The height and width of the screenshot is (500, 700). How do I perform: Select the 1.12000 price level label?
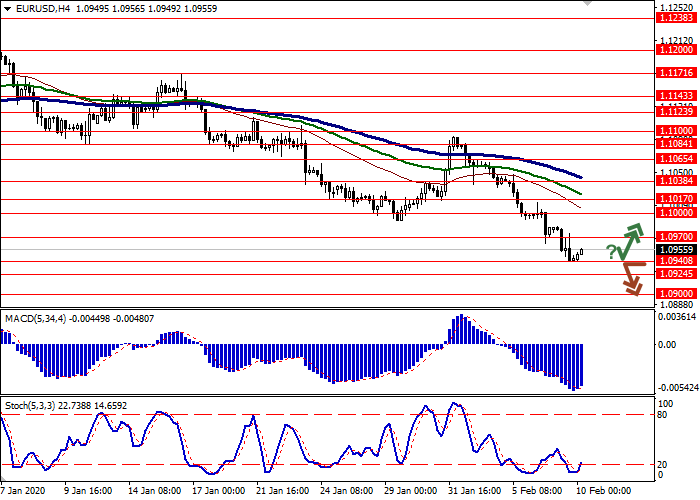click(676, 48)
